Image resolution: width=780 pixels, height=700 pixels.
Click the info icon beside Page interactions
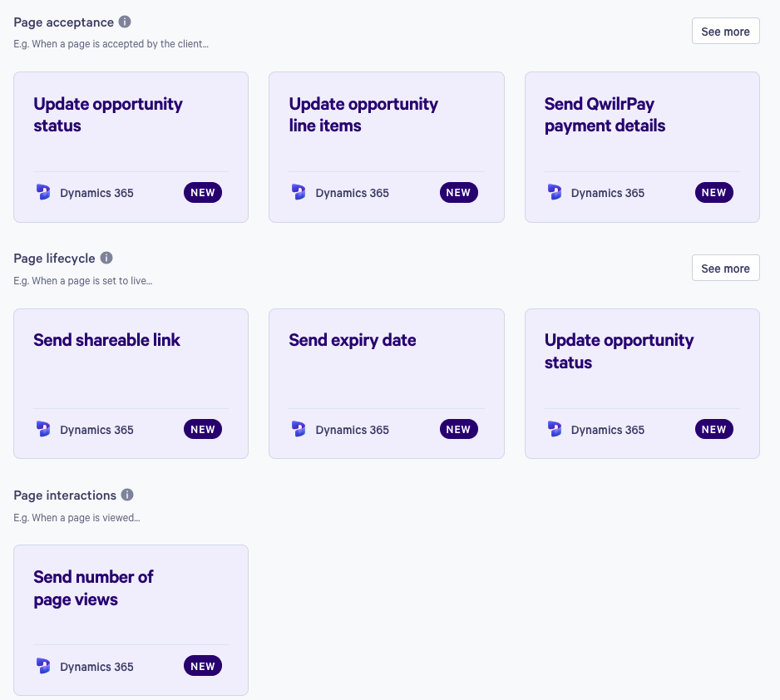(x=127, y=495)
